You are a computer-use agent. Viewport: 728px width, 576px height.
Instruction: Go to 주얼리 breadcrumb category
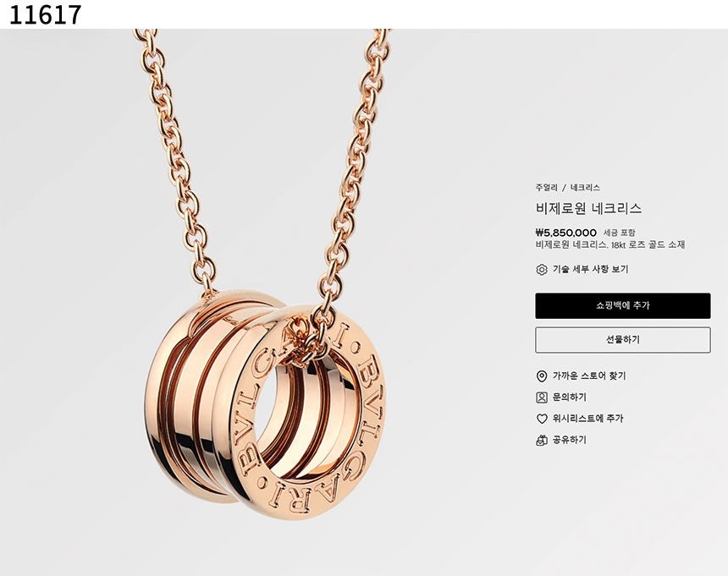(x=547, y=188)
